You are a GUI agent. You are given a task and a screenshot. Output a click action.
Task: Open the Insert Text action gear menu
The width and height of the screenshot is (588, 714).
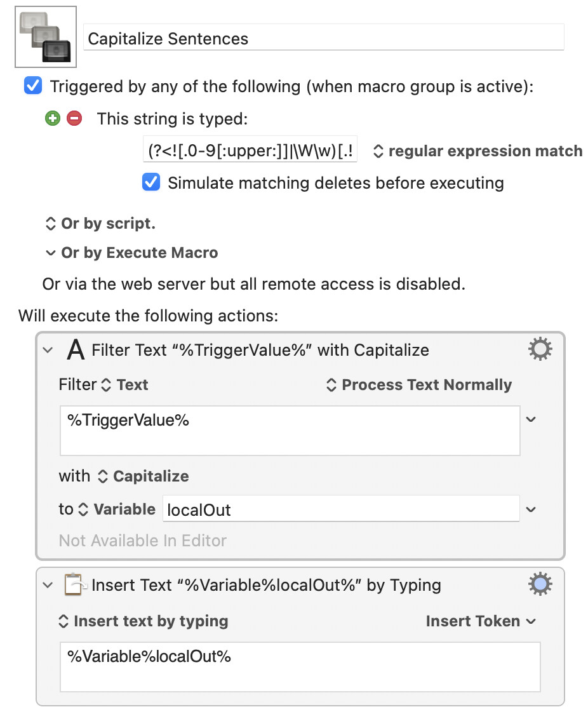tap(540, 584)
